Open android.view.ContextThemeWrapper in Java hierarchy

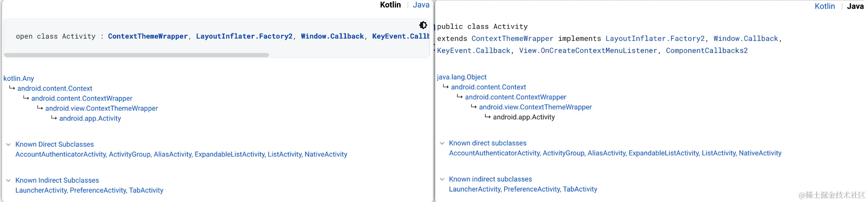[535, 107]
